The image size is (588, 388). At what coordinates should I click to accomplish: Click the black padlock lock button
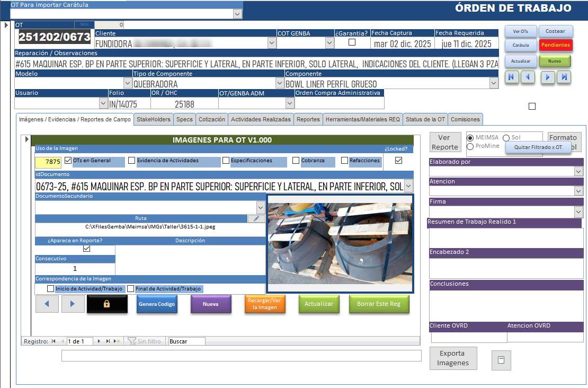pos(107,304)
